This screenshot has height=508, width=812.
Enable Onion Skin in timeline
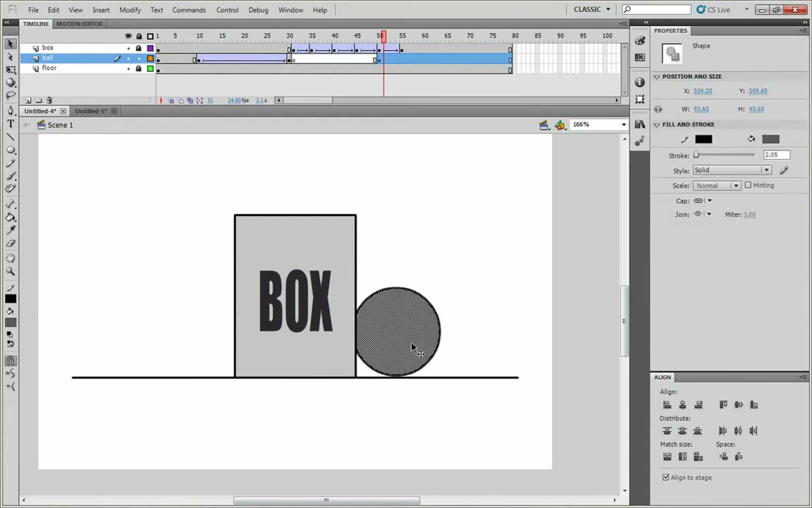tap(171, 101)
